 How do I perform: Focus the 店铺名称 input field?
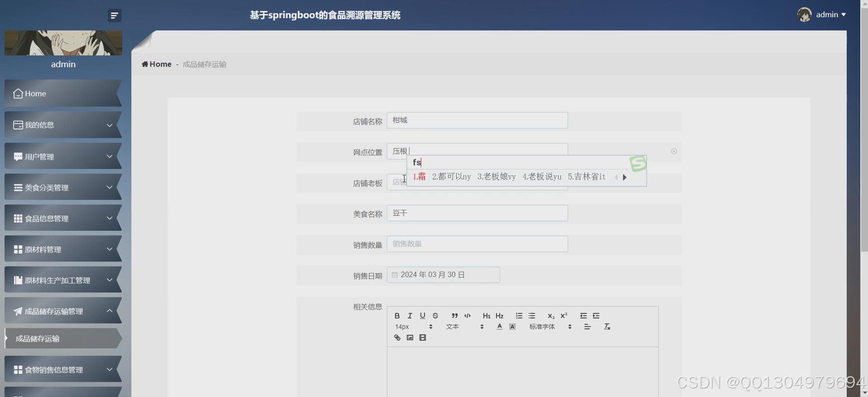click(477, 121)
